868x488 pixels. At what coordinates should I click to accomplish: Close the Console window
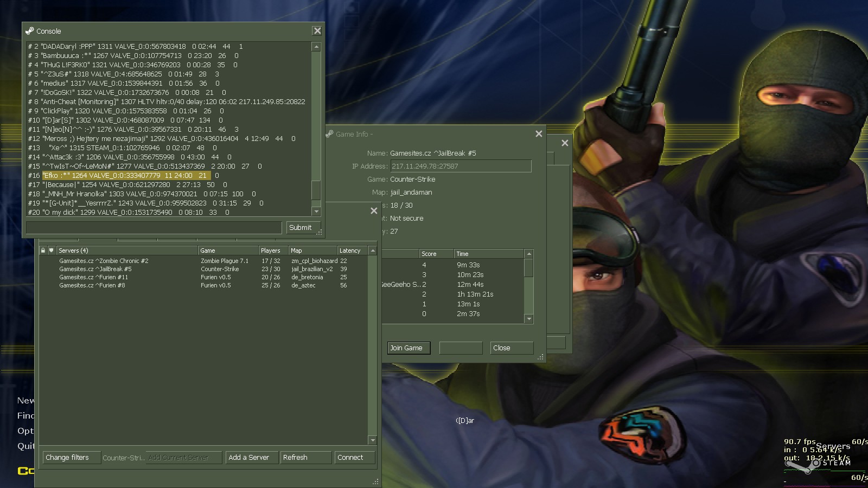click(x=317, y=31)
